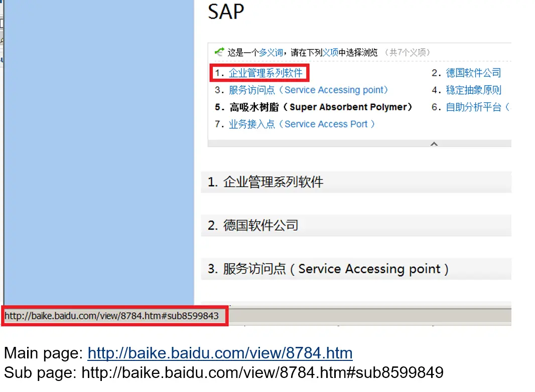Open the 稳定抽象原则 link
The image size is (535, 392).
tap(473, 90)
